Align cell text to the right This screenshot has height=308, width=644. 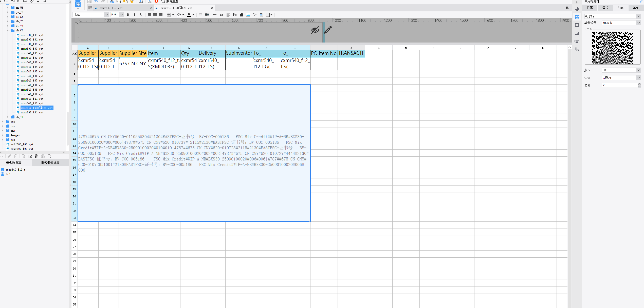pos(161,15)
